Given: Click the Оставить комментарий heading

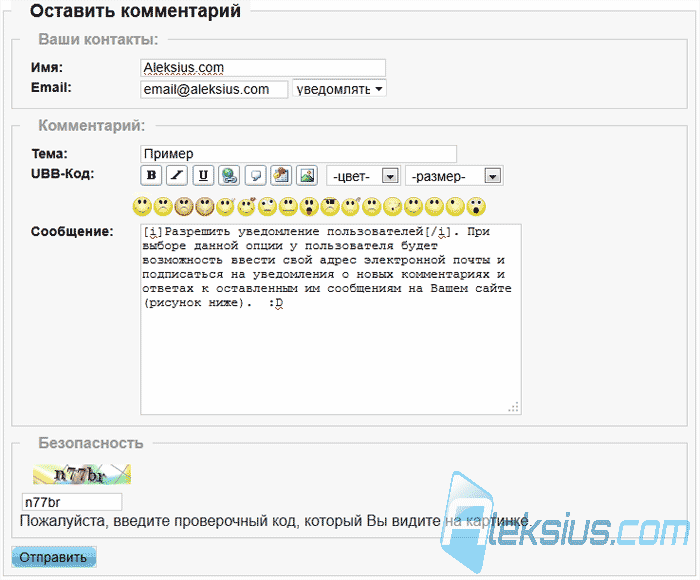Looking at the screenshot, I should pos(135,11).
